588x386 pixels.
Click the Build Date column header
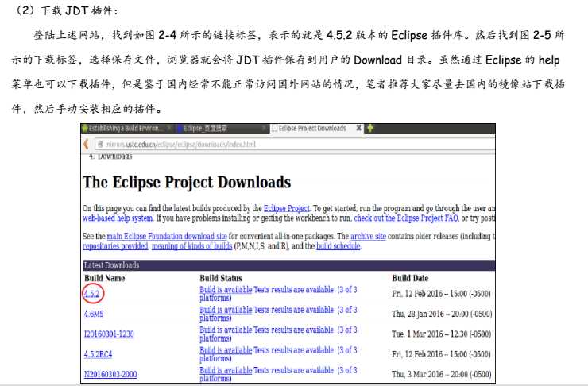click(410, 278)
